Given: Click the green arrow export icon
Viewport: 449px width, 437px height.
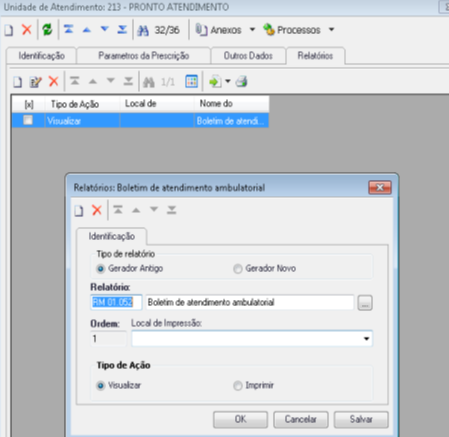Looking at the screenshot, I should tap(215, 81).
